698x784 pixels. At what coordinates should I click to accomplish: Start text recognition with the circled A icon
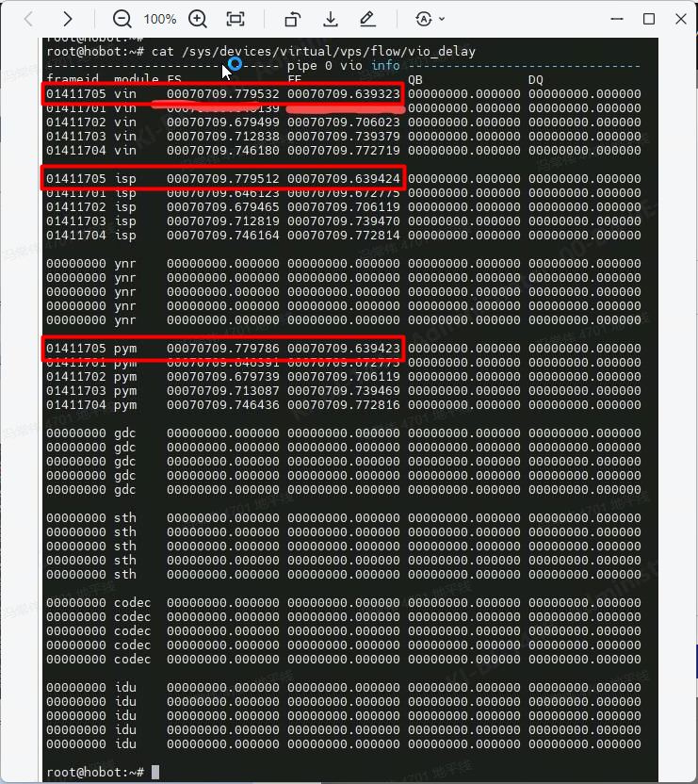point(424,19)
